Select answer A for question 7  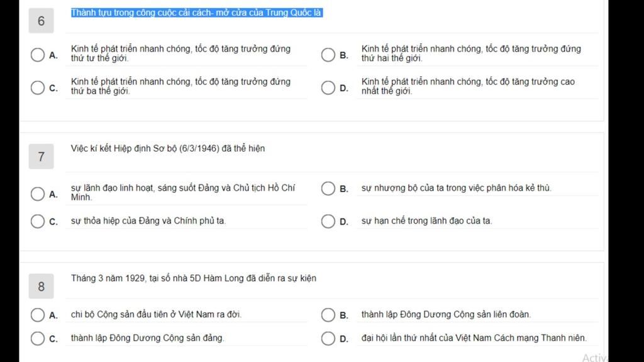click(x=37, y=194)
